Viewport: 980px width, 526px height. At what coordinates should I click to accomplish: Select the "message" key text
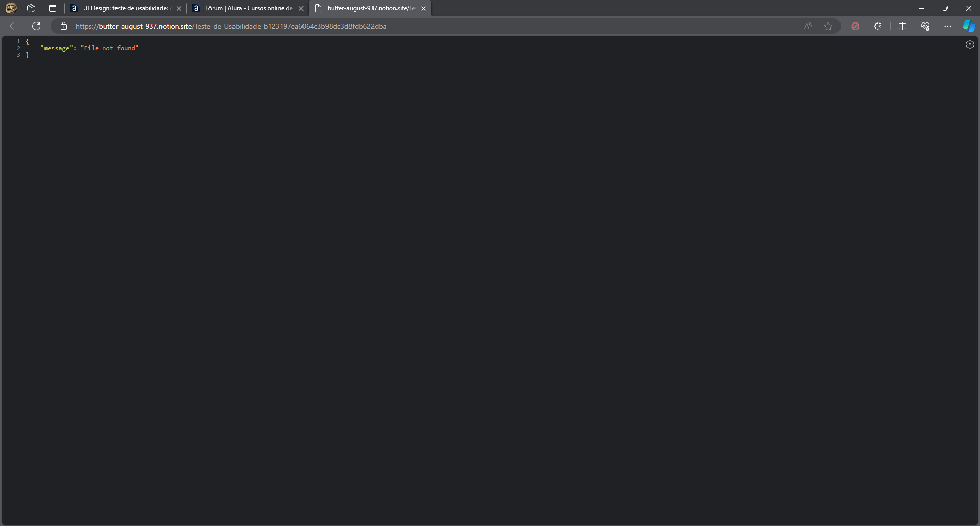pos(57,48)
